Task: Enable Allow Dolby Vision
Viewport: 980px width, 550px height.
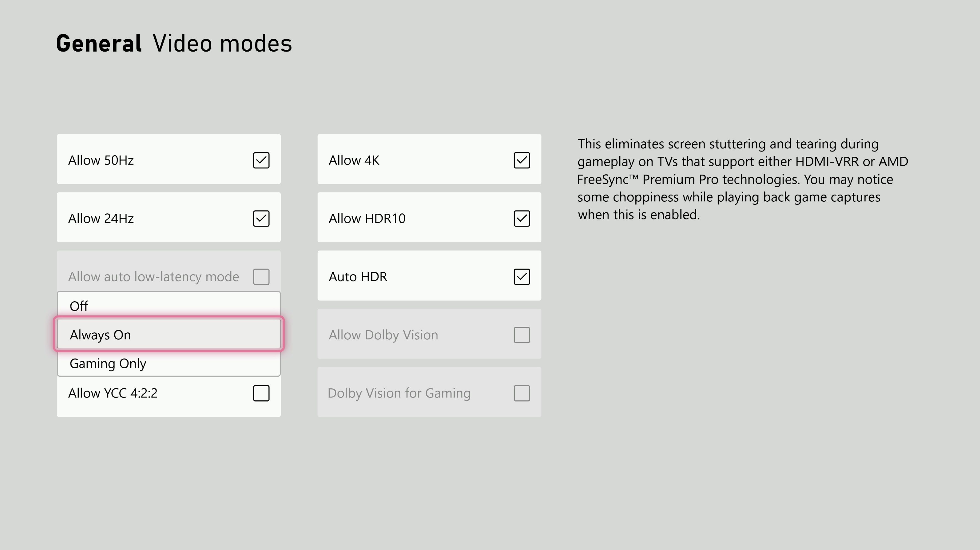Action: 522,335
